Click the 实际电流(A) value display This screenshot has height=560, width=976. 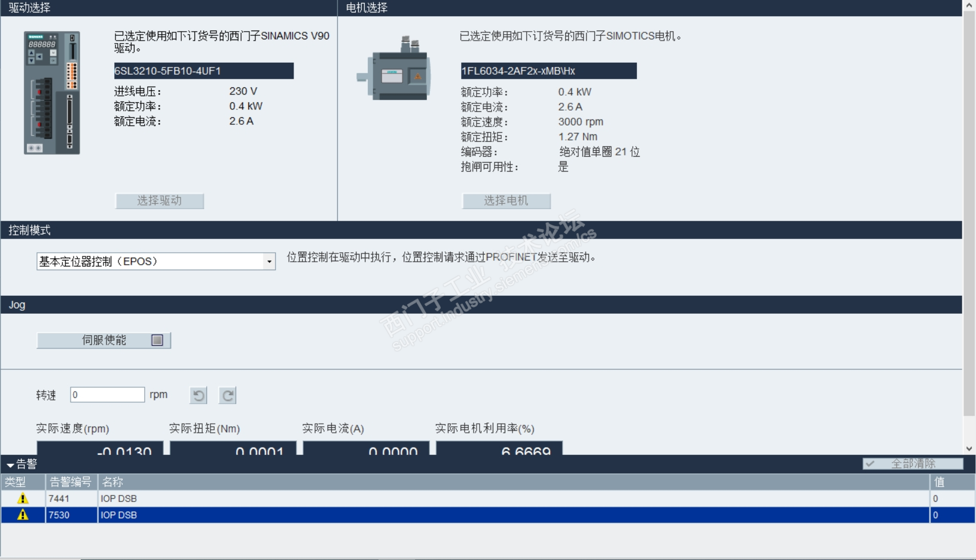tap(366, 448)
